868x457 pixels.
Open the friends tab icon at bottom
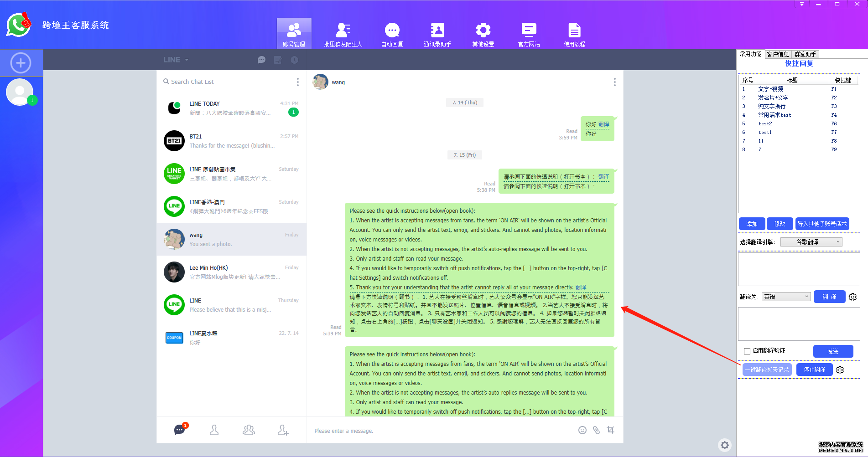click(x=214, y=430)
